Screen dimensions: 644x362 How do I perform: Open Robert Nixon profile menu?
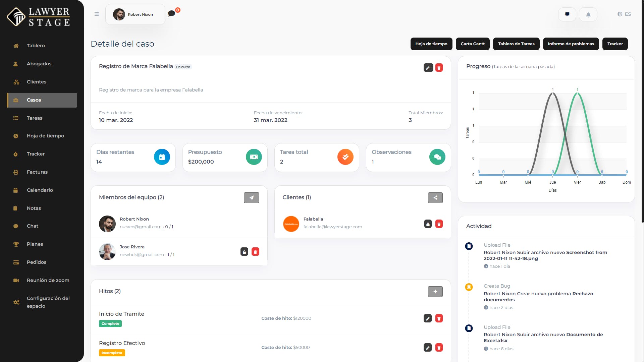pos(135,14)
